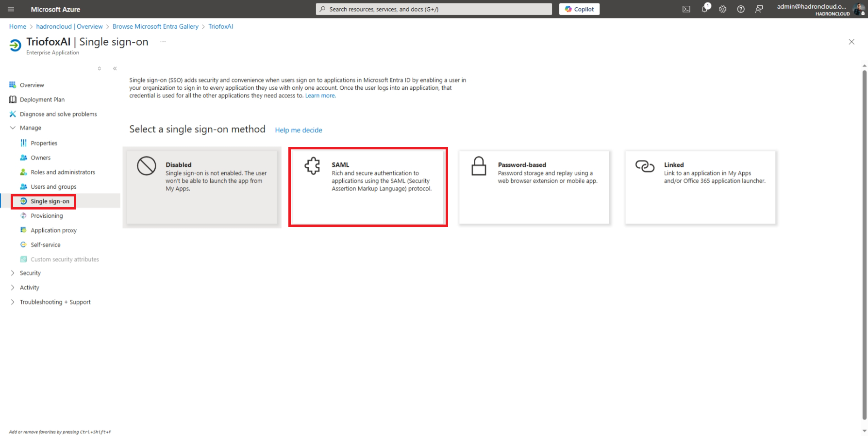The width and height of the screenshot is (868, 436).
Task: Click the scrollbar down arrow
Action: coord(864,431)
